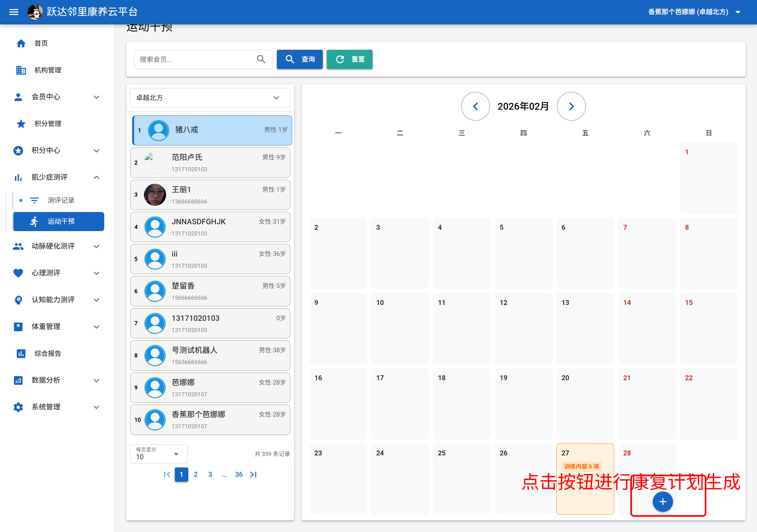
Task: Open the 每页显示 page size dropdown
Action: point(159,454)
